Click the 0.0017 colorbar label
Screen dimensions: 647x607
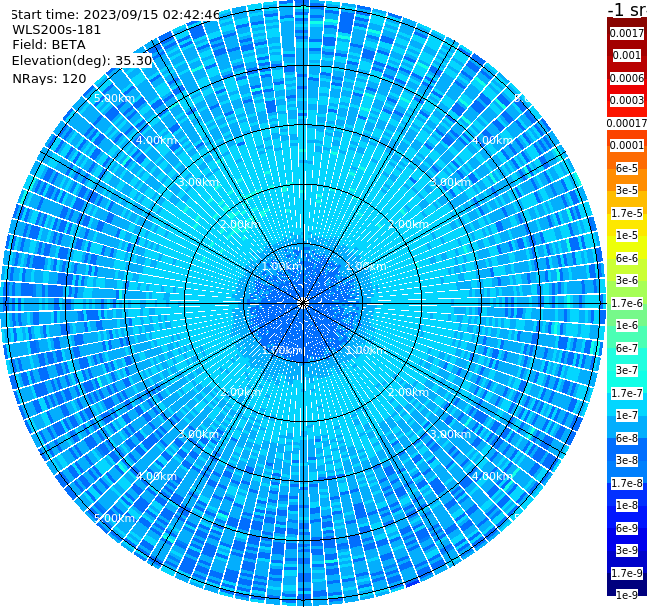pyautogui.click(x=627, y=33)
